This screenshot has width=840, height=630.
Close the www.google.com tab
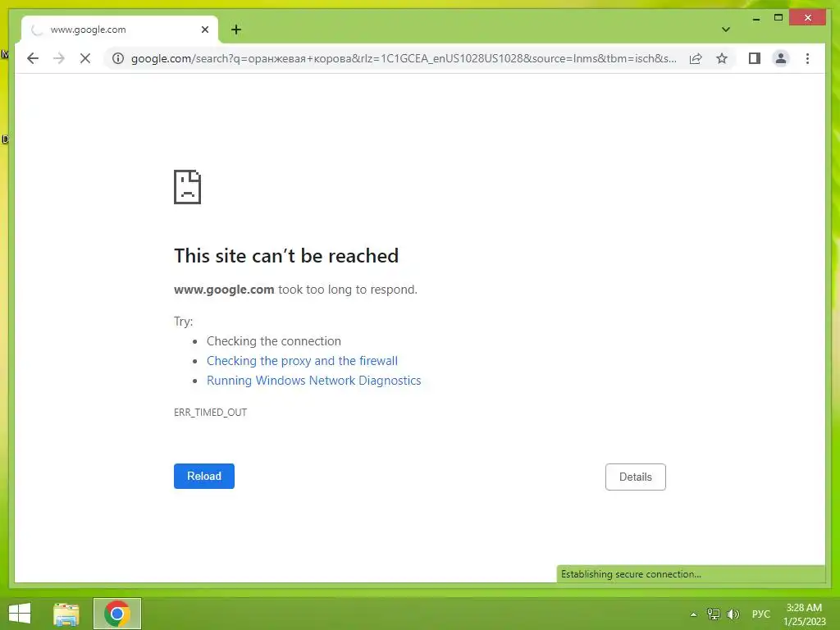pyautogui.click(x=204, y=30)
